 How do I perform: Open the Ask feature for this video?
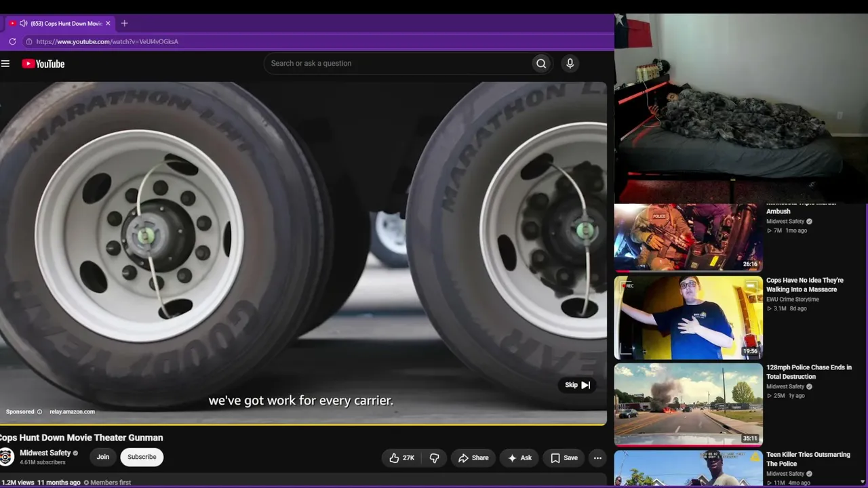519,458
